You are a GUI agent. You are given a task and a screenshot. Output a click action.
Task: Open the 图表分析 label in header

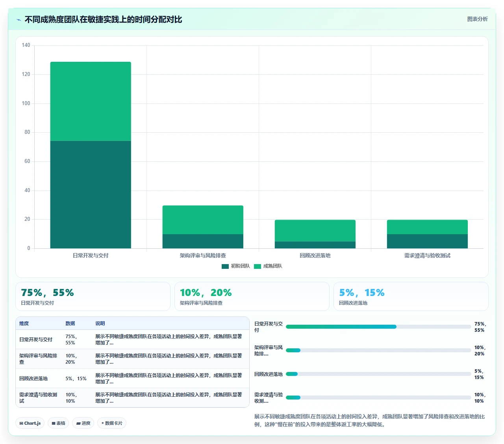click(x=477, y=19)
